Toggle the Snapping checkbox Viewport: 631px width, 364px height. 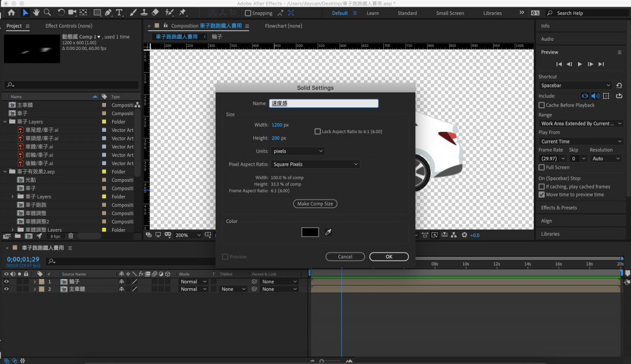click(248, 13)
